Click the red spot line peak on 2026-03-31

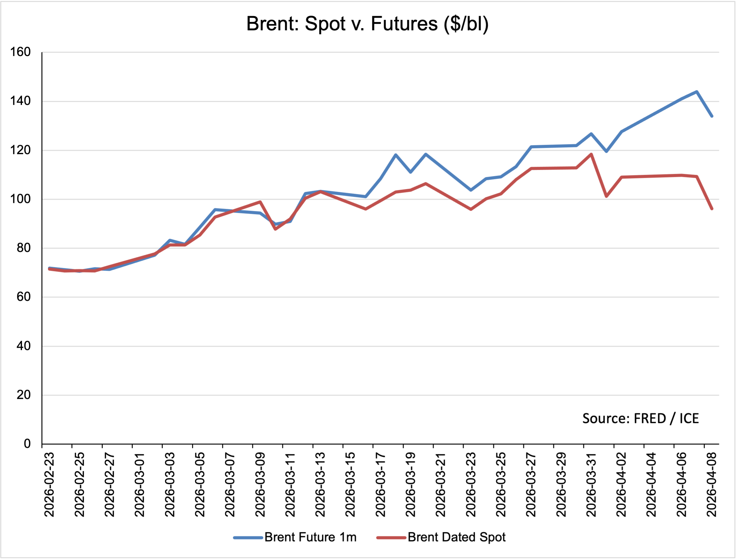[x=591, y=154]
